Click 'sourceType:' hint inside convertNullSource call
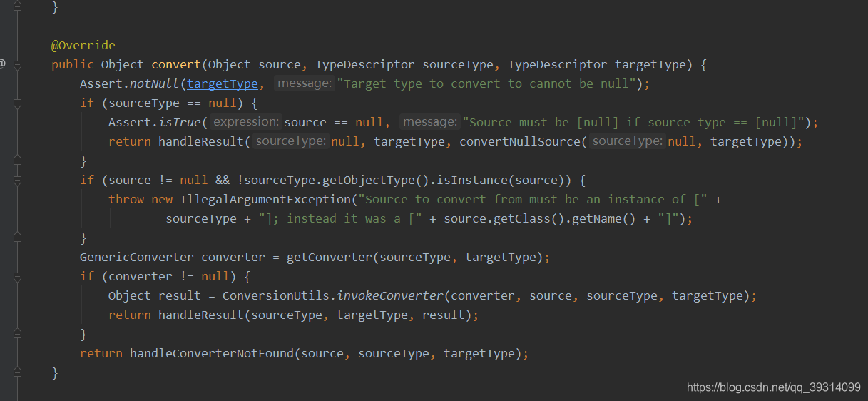The width and height of the screenshot is (868, 401). pos(627,141)
